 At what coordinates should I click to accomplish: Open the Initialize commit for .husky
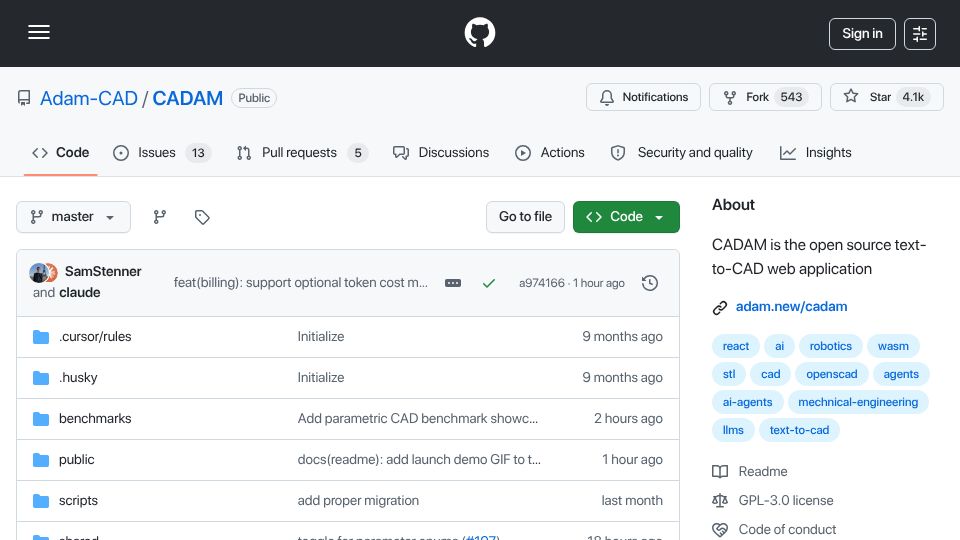tap(321, 378)
